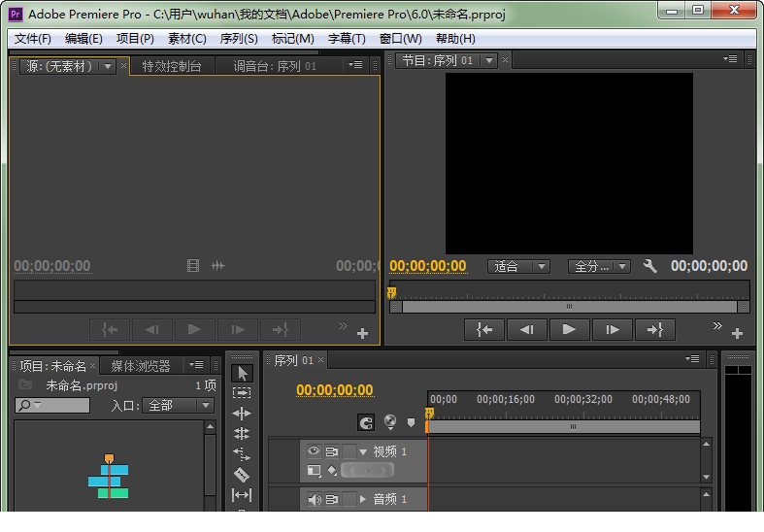Screen dimensions: 764x532
Task: Click the Set Encore chapter marker icon
Action: click(390, 421)
